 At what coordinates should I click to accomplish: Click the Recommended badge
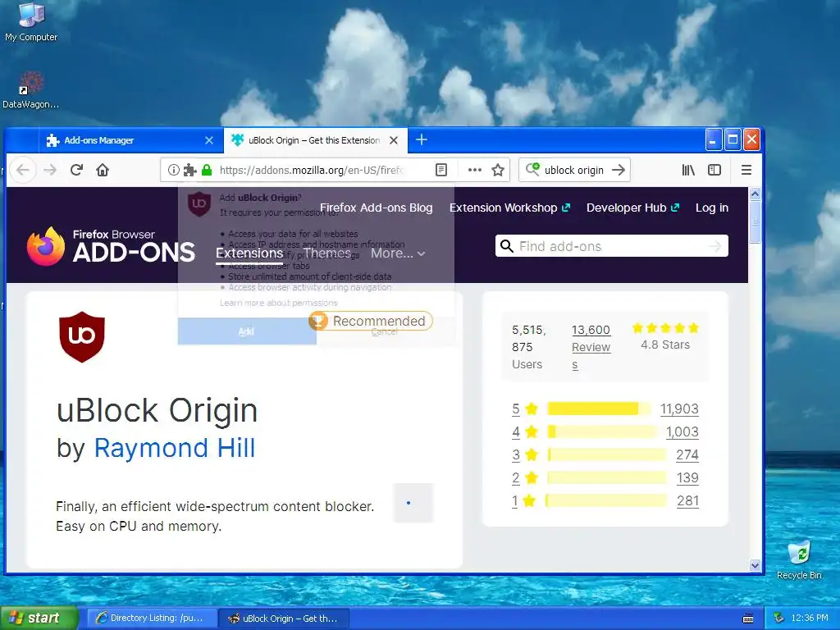371,321
